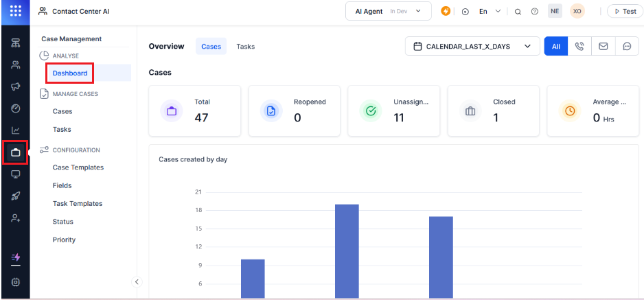Filter by email channel envelope icon

tap(603, 47)
